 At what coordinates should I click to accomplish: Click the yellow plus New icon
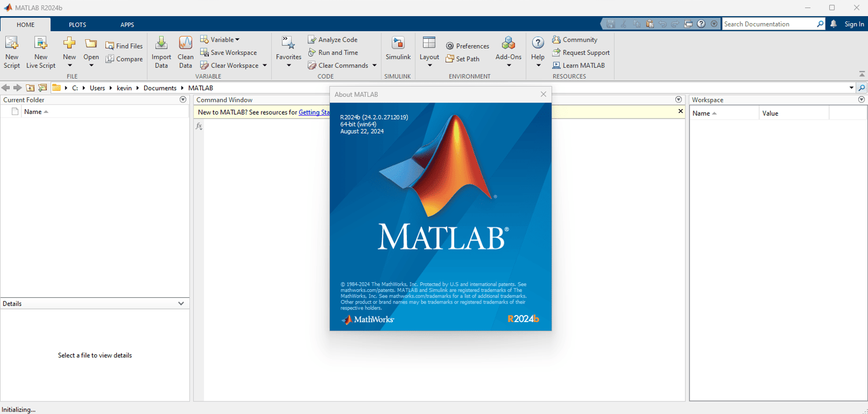pos(69,43)
